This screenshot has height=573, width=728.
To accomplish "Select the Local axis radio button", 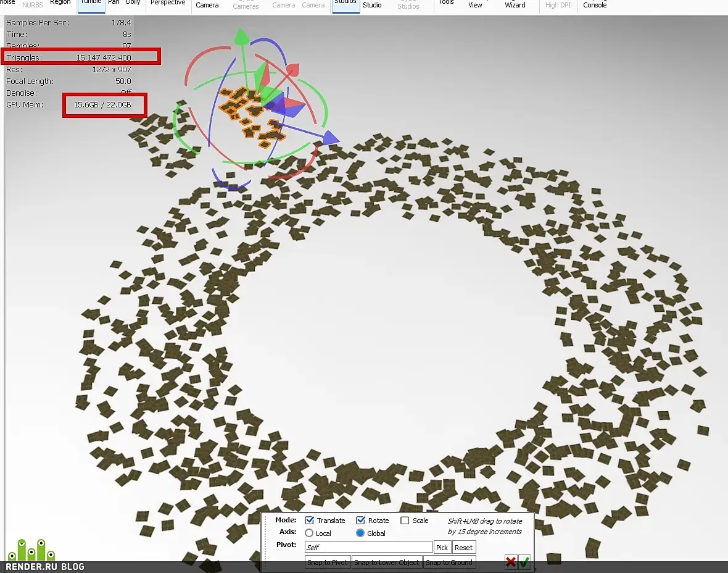I will pyautogui.click(x=309, y=533).
